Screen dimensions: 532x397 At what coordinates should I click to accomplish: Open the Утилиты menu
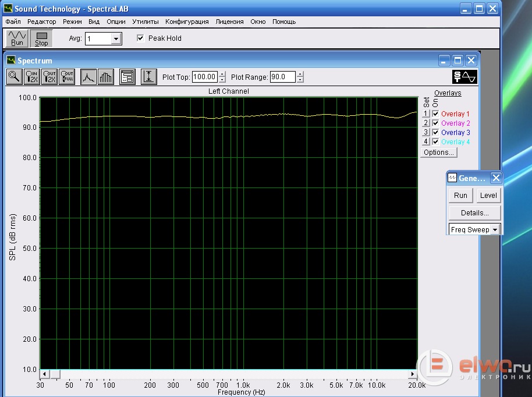146,22
